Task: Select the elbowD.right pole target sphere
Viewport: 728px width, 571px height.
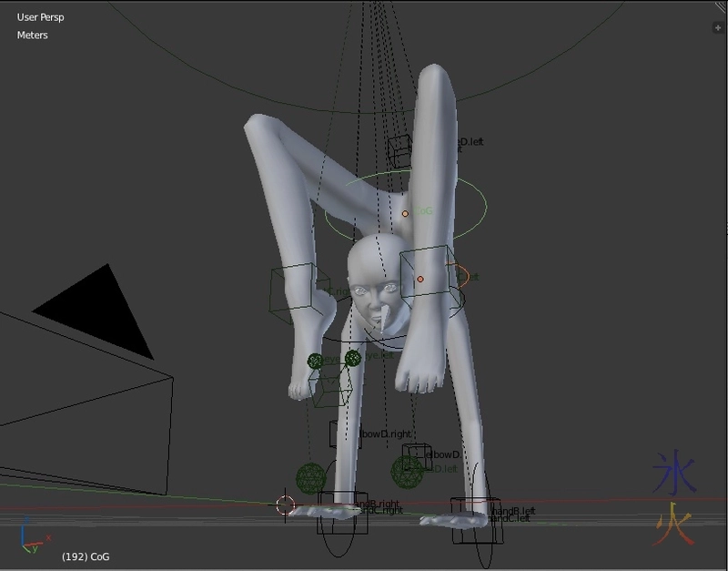Action: [310, 476]
